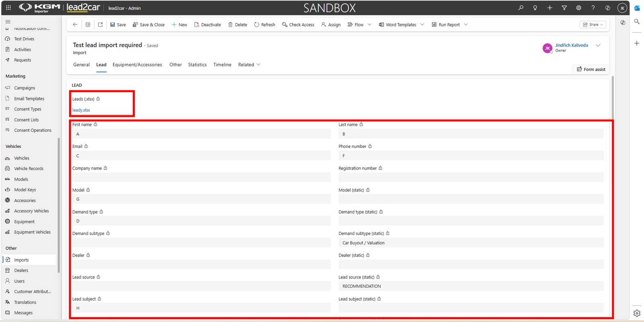Expand the Run Report dropdown
Viewport: 644px width, 322px height.
pos(466,25)
